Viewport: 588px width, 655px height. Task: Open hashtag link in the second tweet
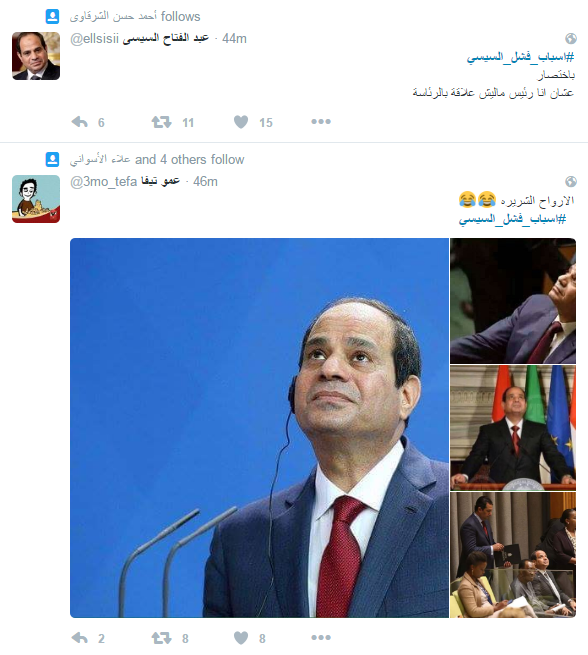click(x=512, y=219)
